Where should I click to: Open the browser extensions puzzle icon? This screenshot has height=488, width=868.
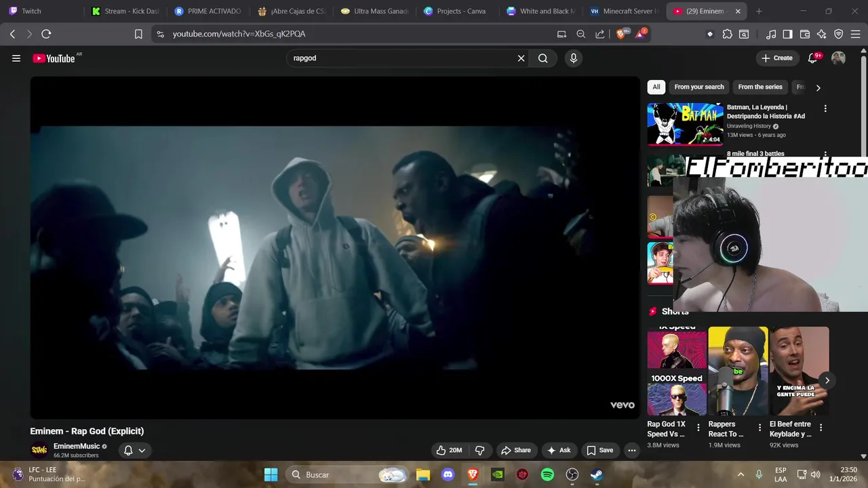(x=727, y=34)
